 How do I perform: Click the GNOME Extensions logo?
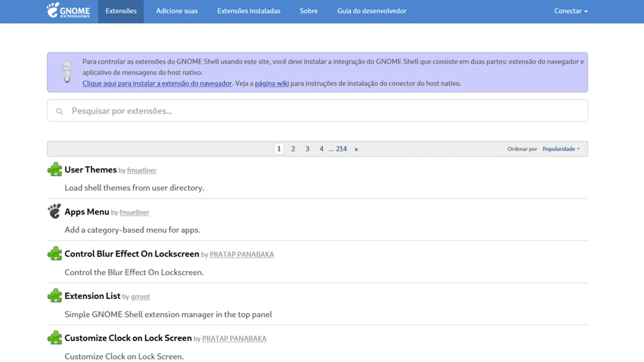[68, 10]
